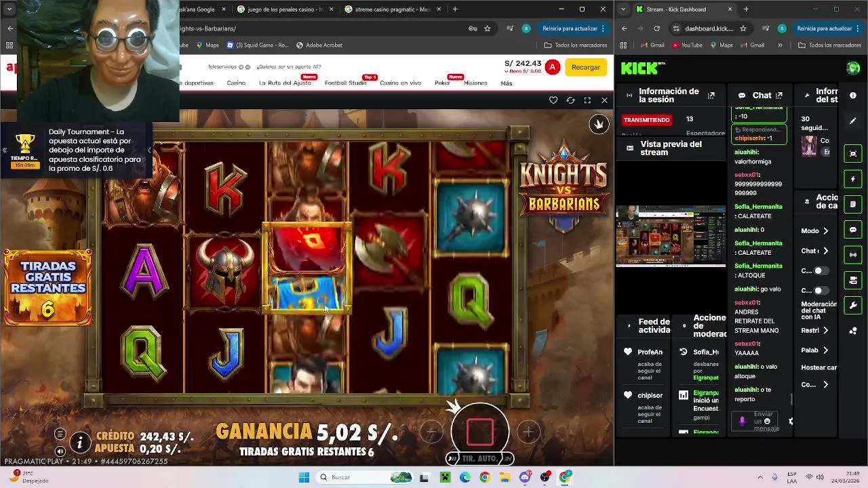Image resolution: width=868 pixels, height=488 pixels.
Task: Close the game overlay with X icon
Action: (604, 100)
